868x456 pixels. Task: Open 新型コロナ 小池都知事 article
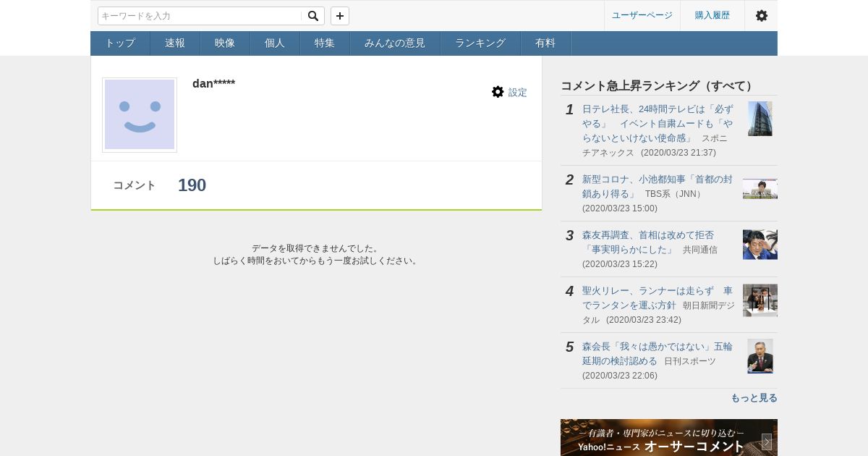click(x=658, y=186)
